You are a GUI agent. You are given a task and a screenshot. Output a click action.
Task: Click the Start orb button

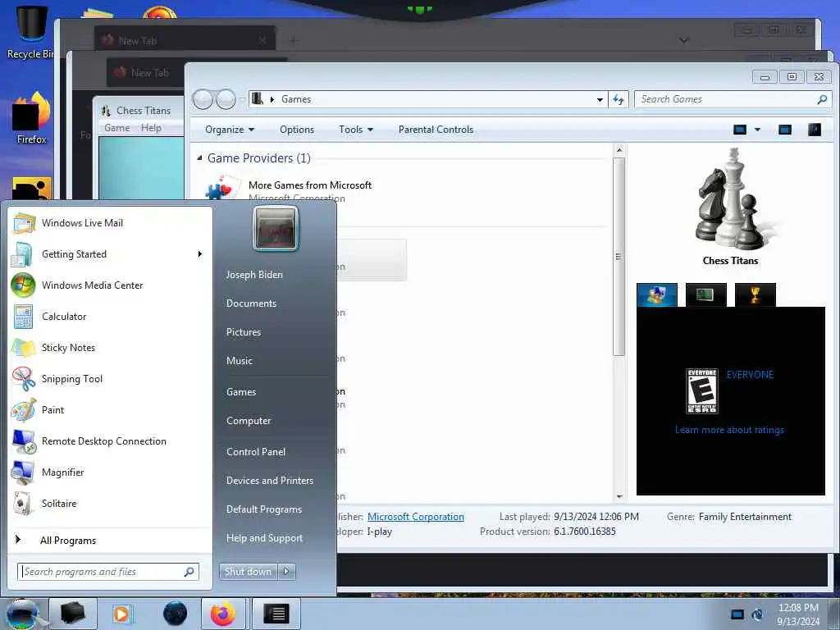click(23, 614)
